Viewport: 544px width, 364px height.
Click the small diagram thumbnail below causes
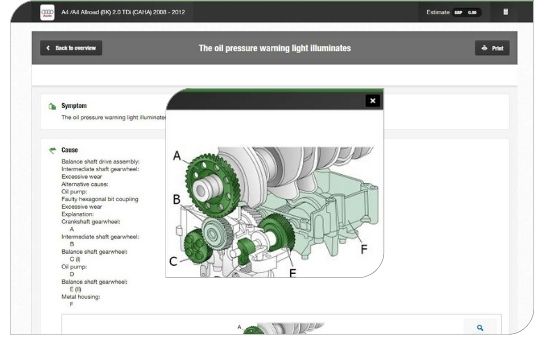tap(280, 328)
